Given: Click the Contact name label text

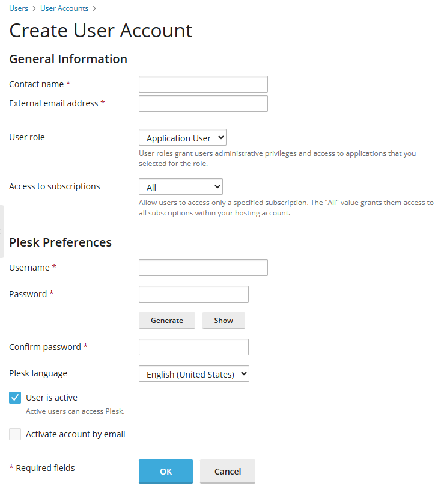Looking at the screenshot, I should (x=37, y=84).
